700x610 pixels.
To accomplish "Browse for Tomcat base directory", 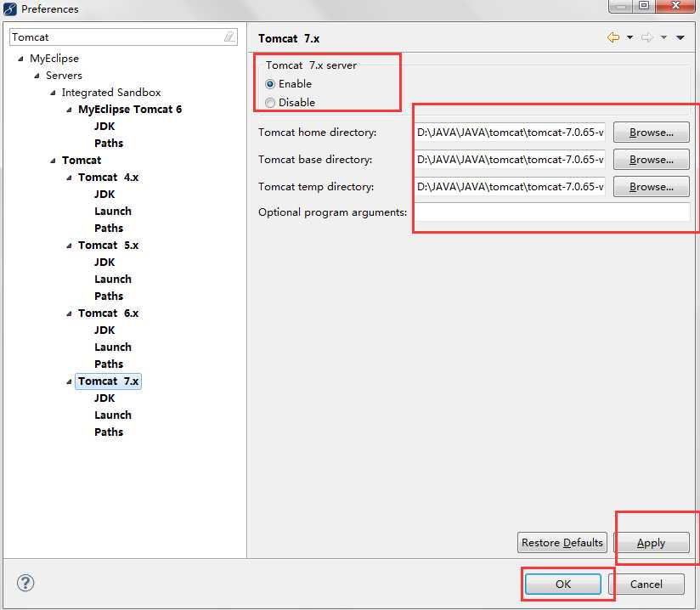I will click(651, 160).
